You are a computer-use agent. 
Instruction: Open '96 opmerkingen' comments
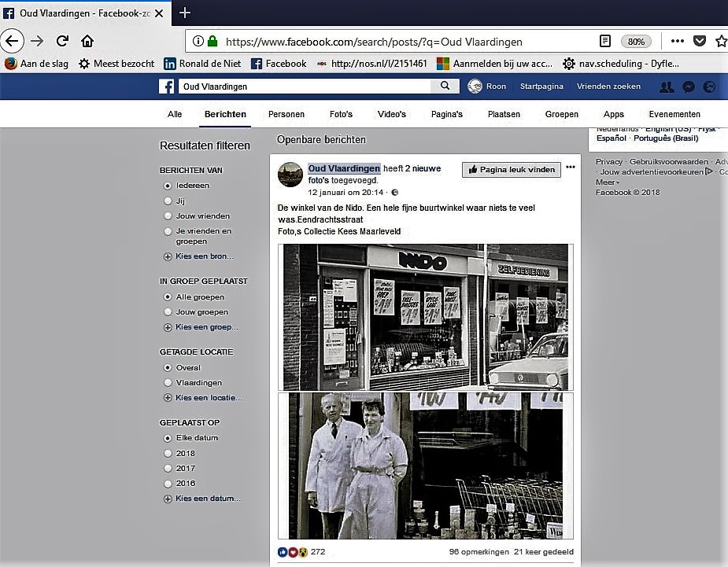coord(479,552)
